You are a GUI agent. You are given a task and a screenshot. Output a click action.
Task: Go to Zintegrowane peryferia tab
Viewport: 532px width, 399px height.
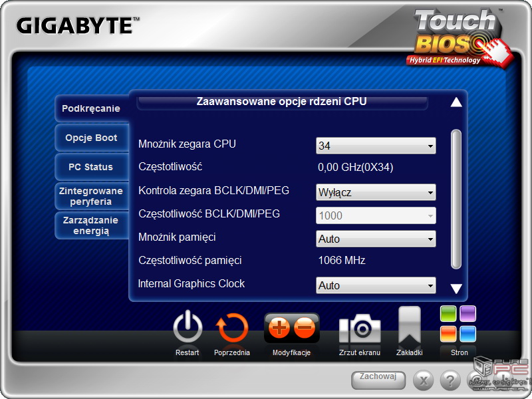click(91, 196)
